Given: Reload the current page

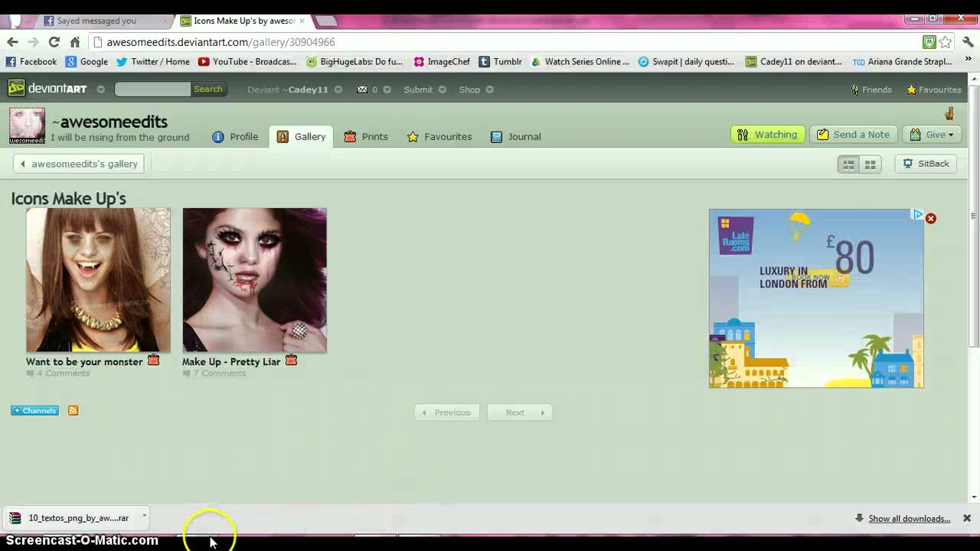Looking at the screenshot, I should [x=54, y=42].
